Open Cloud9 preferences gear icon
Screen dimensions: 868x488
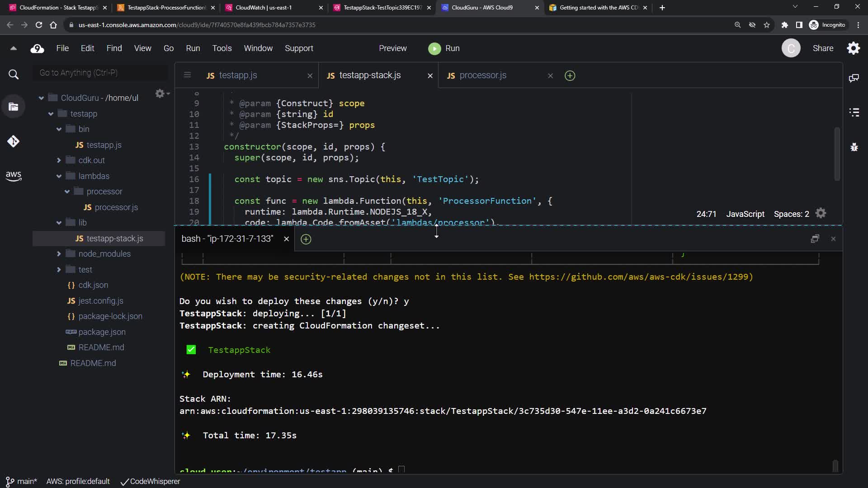pos(853,48)
